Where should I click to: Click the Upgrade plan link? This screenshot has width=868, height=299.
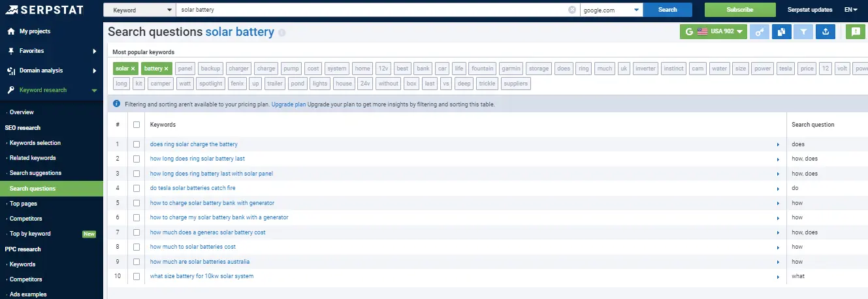point(289,104)
